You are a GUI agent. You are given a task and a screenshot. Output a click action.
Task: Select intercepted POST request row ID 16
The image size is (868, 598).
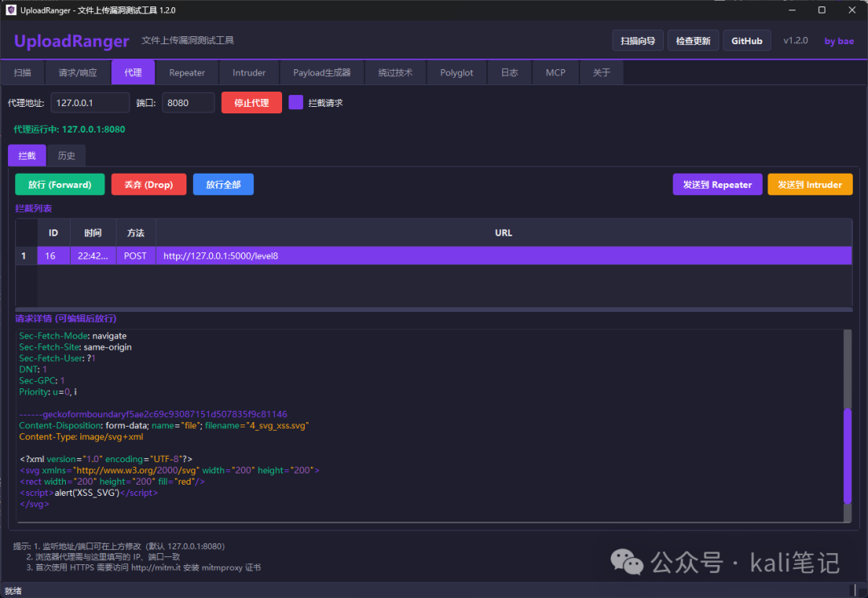[x=433, y=256]
